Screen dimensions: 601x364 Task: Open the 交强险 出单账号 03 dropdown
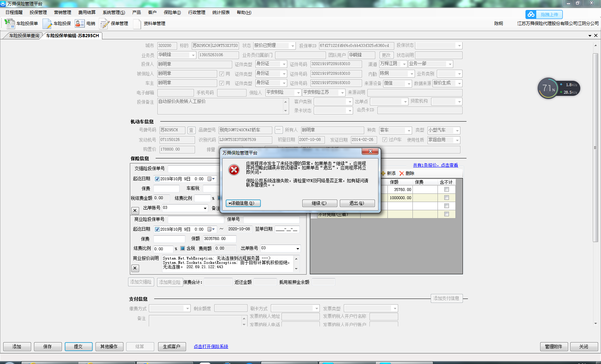(x=205, y=208)
